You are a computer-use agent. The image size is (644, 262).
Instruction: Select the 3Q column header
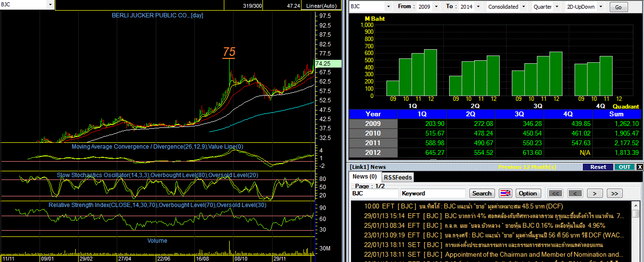click(520, 114)
